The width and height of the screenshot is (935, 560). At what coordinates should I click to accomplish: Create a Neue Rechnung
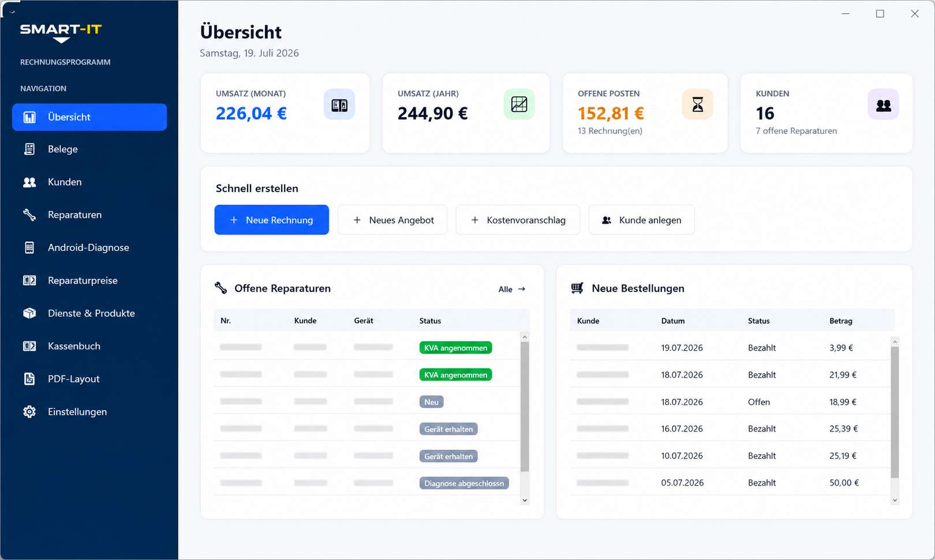[271, 220]
